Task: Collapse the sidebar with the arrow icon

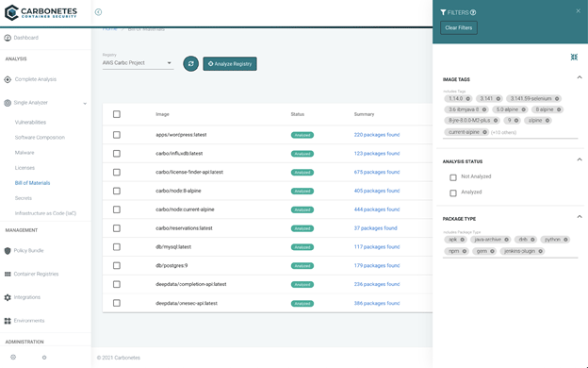Action: tap(98, 12)
